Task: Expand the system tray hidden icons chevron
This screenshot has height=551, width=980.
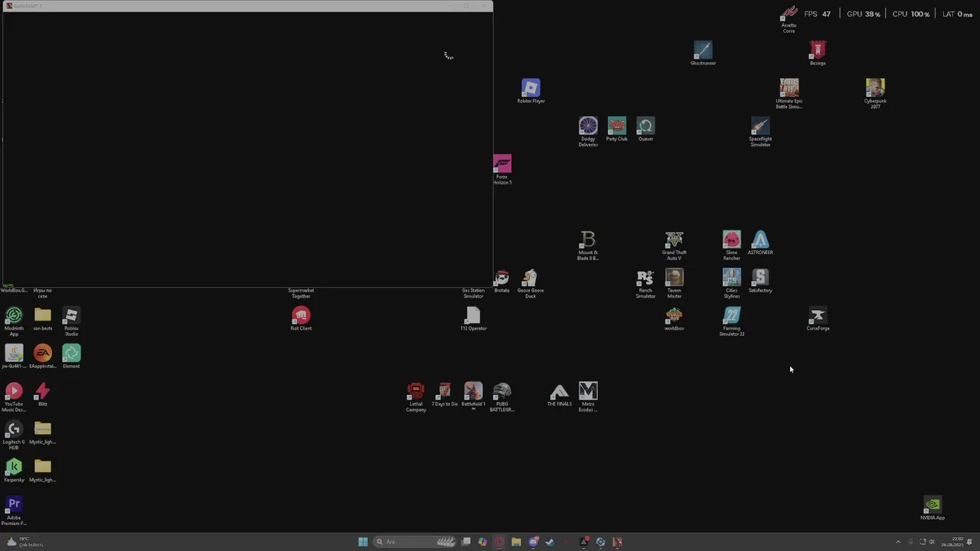Action: click(x=898, y=542)
